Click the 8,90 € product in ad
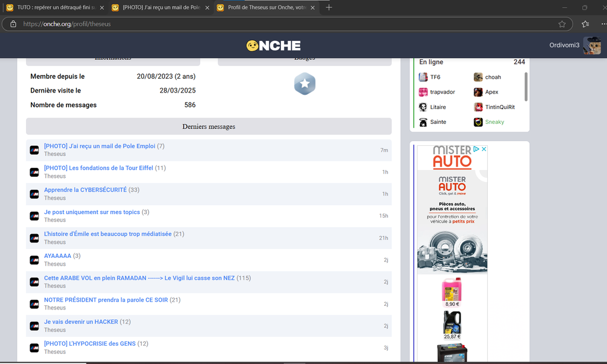The width and height of the screenshot is (607, 364). tap(452, 292)
